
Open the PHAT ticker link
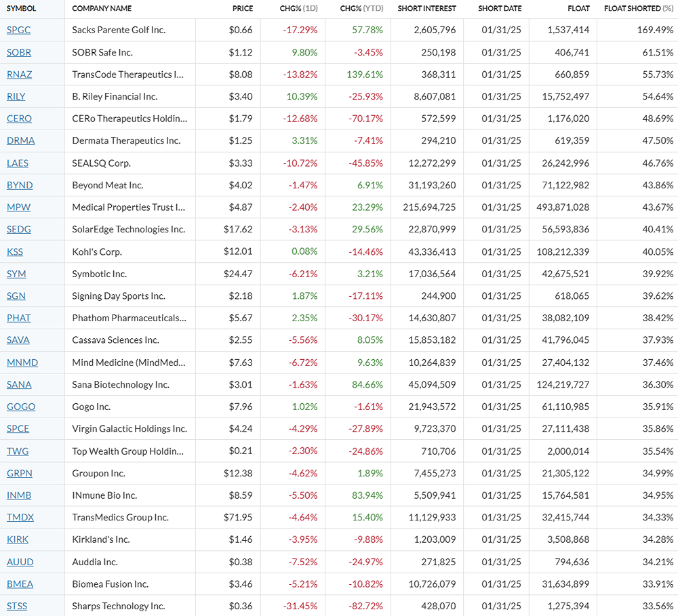tap(18, 318)
